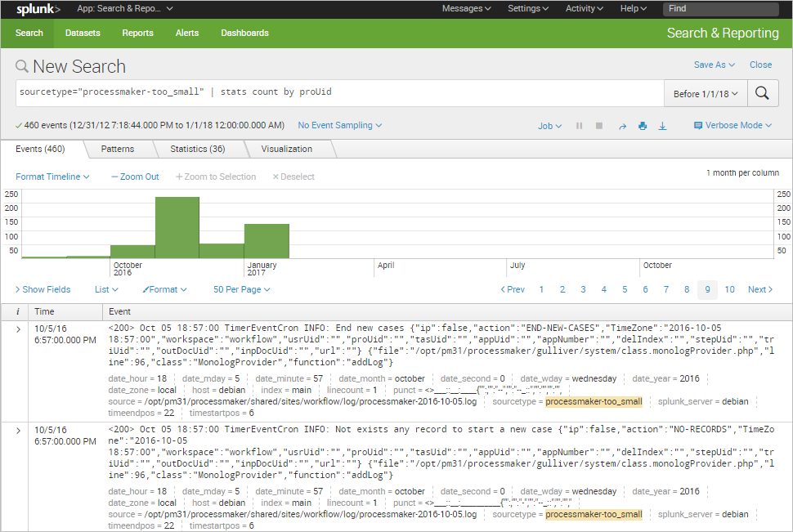The image size is (793, 532).
Task: Toggle the Show Fields sidebar
Action: tap(43, 289)
